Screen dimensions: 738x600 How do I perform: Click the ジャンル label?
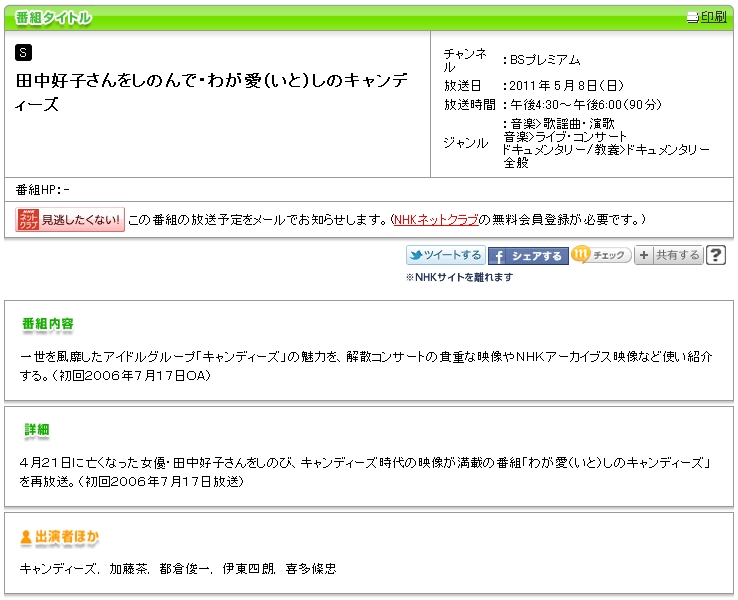(465, 143)
